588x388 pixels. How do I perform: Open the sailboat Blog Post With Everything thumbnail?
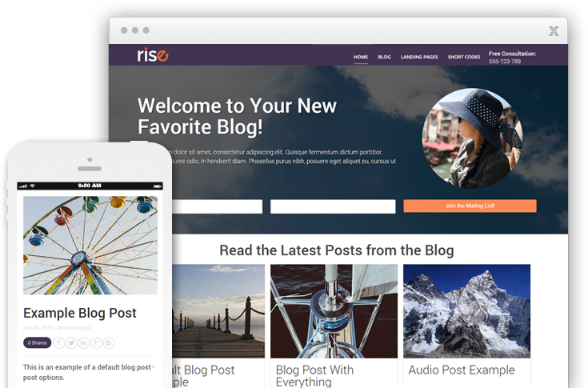click(x=334, y=311)
